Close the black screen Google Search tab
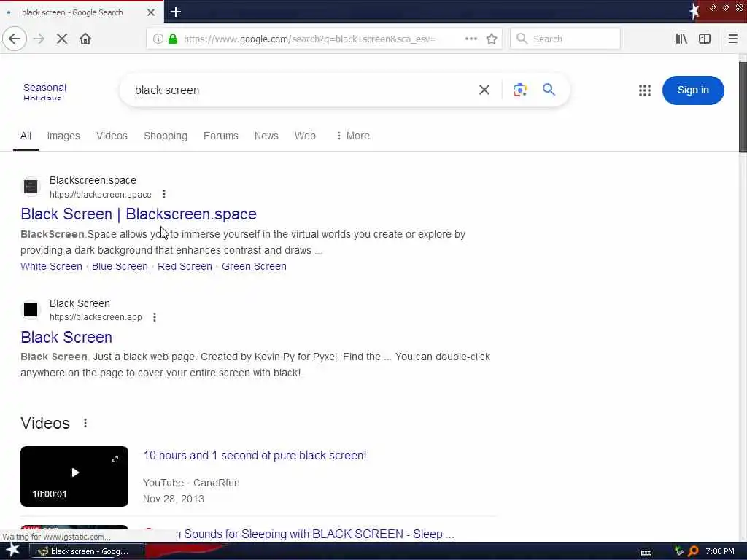This screenshot has width=747, height=560. (151, 12)
